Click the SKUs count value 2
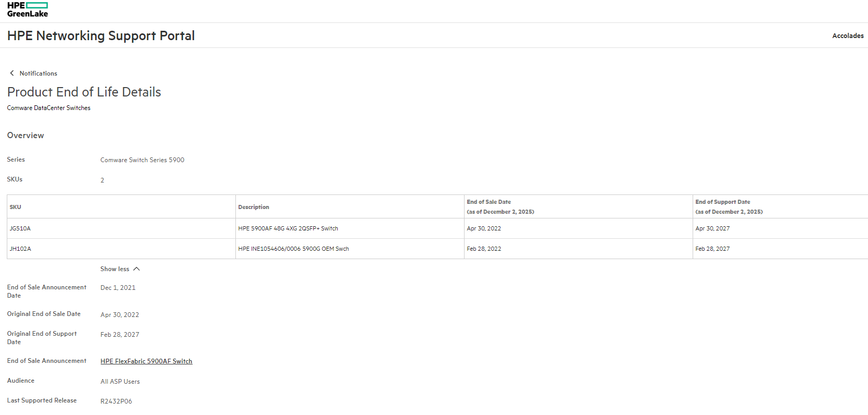Screen dimensions: 868x415 102,180
